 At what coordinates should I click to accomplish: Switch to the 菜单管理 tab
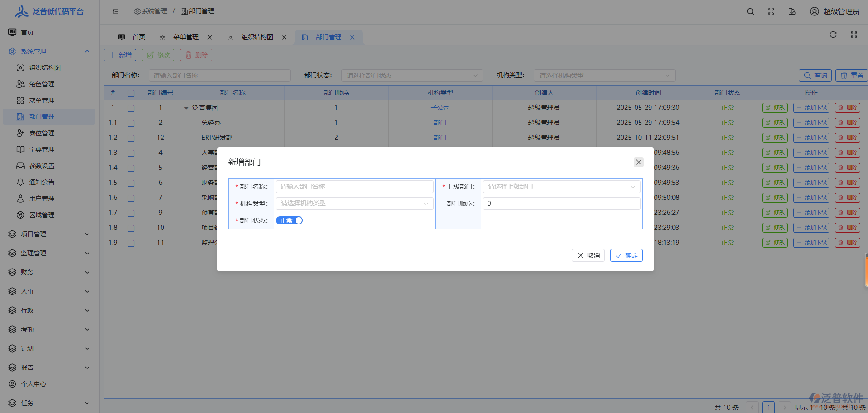(x=186, y=37)
